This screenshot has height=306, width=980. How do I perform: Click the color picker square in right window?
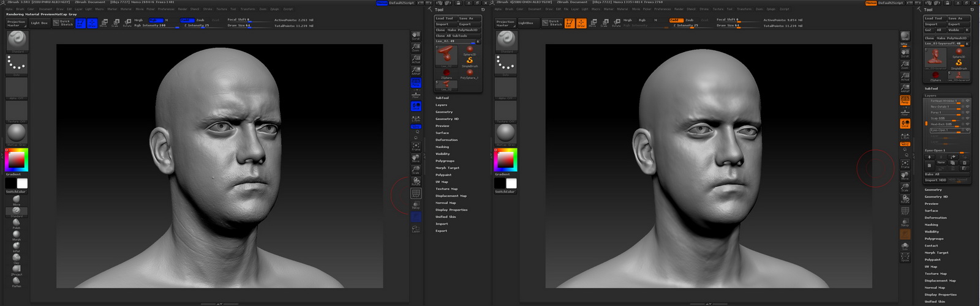(505, 160)
